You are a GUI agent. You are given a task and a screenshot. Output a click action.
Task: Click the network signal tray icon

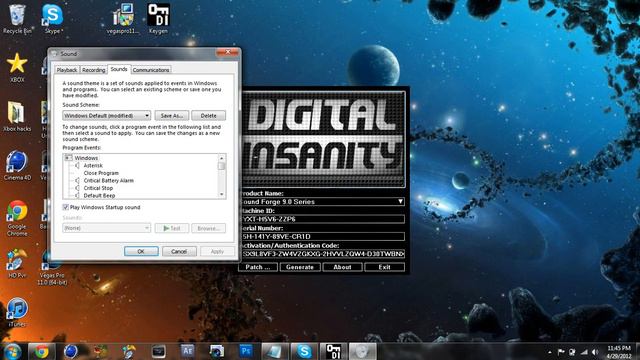(584, 352)
